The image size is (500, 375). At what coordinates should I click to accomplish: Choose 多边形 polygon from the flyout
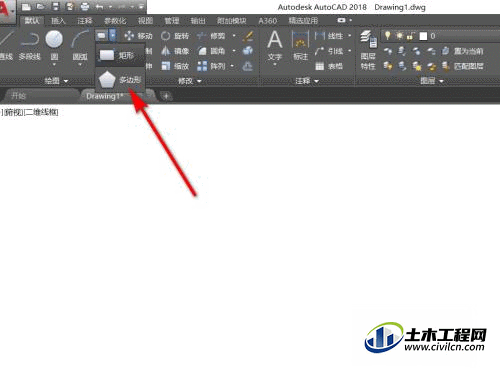pos(120,80)
